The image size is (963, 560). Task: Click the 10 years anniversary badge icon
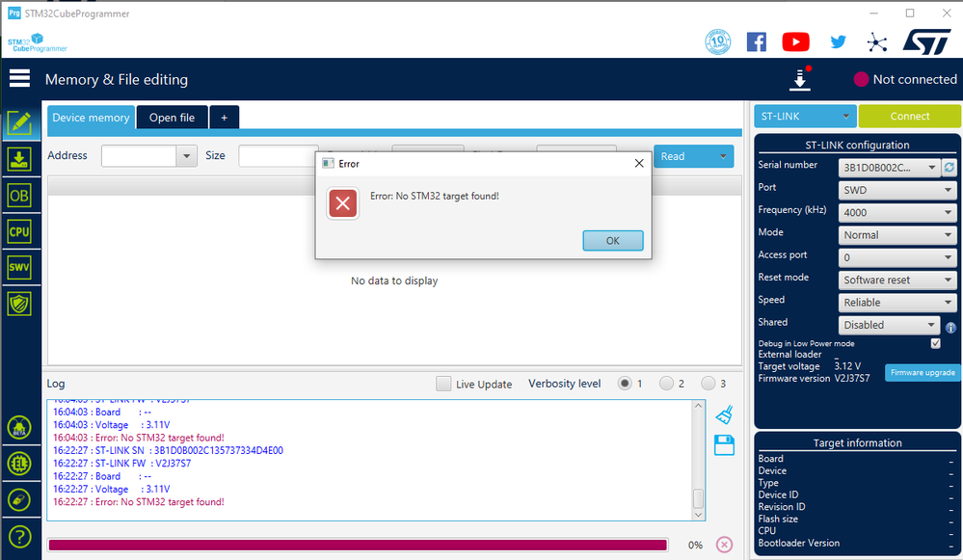click(x=717, y=41)
